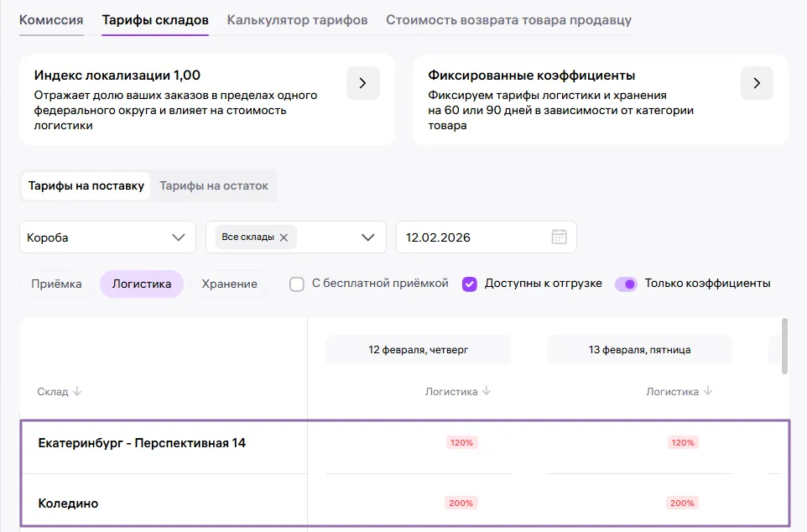Viewport: 807px width, 532px height.
Task: Go to Стоимость возврата товара продавцу tab
Action: [508, 19]
